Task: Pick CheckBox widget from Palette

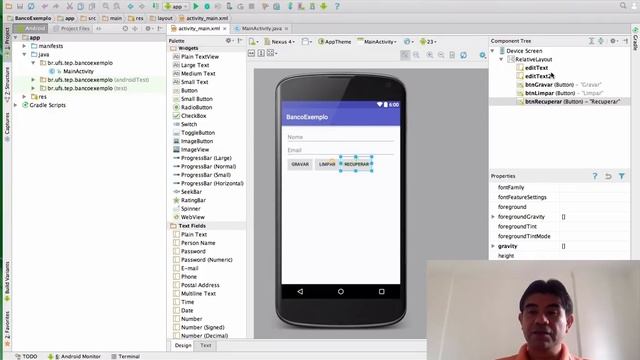Action: coord(190,116)
